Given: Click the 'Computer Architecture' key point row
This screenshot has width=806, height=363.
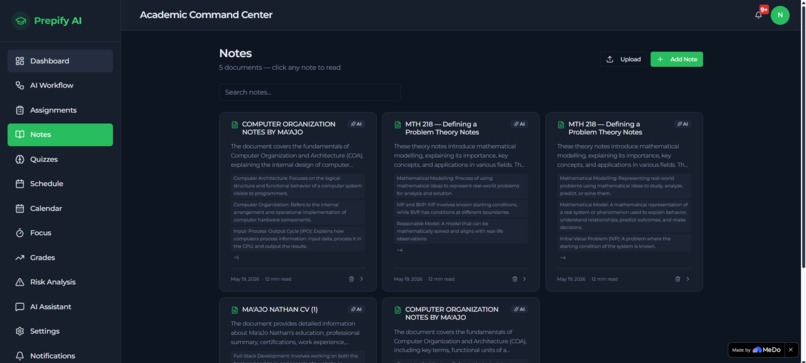Looking at the screenshot, I should (x=298, y=186).
